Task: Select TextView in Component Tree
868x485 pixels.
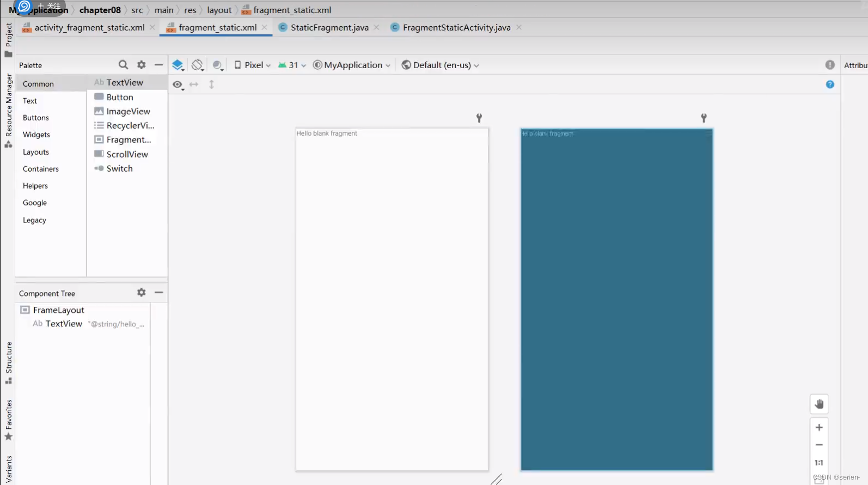Action: click(x=64, y=324)
